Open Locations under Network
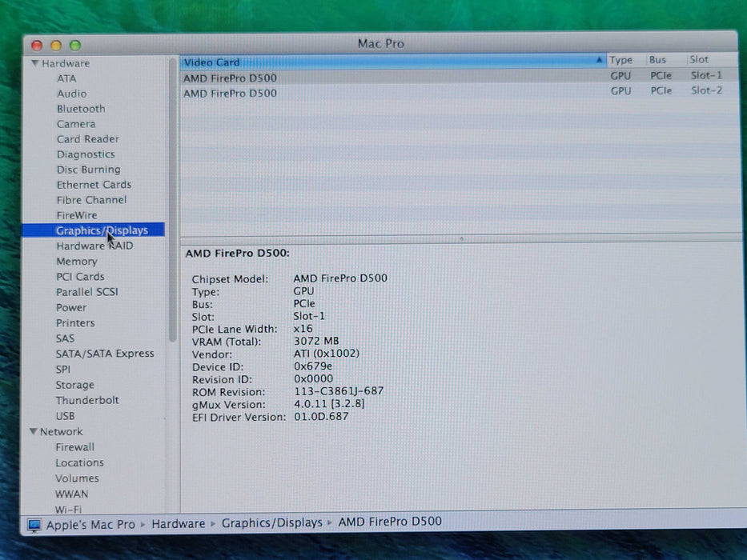747x560 pixels. [x=79, y=463]
